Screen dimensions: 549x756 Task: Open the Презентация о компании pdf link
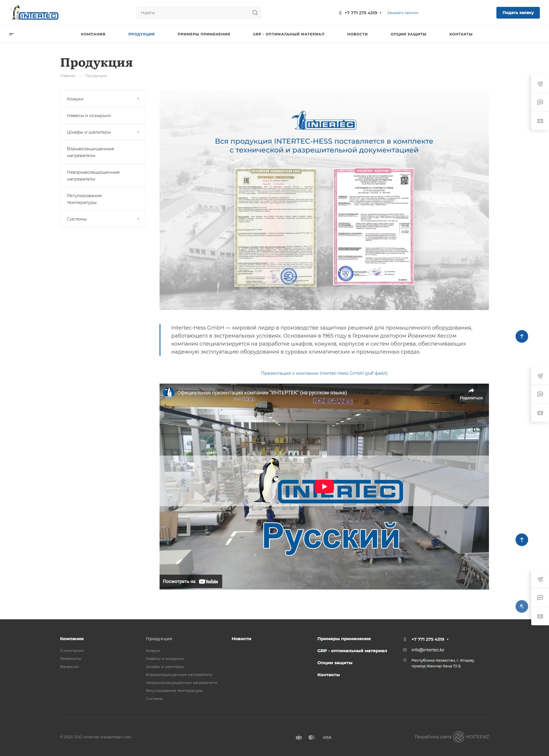click(324, 373)
